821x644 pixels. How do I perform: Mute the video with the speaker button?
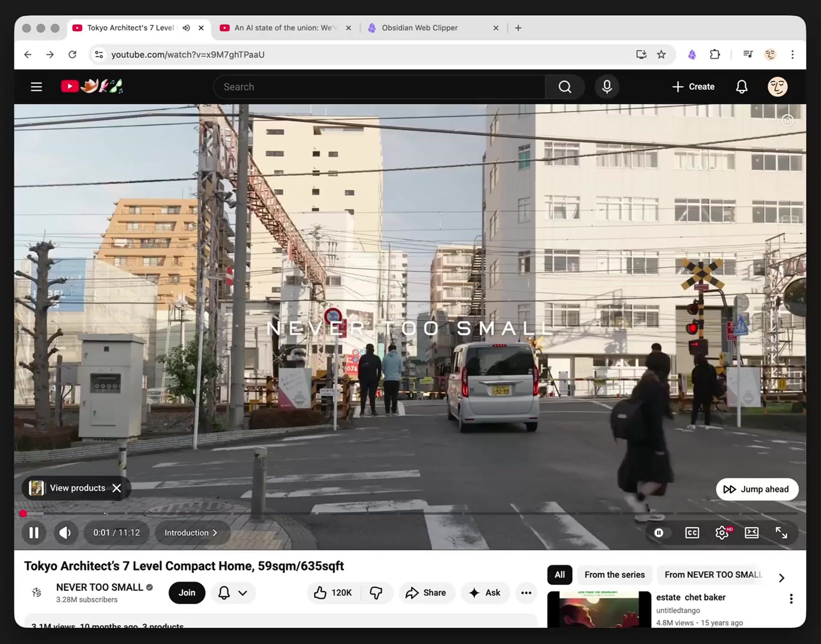65,532
